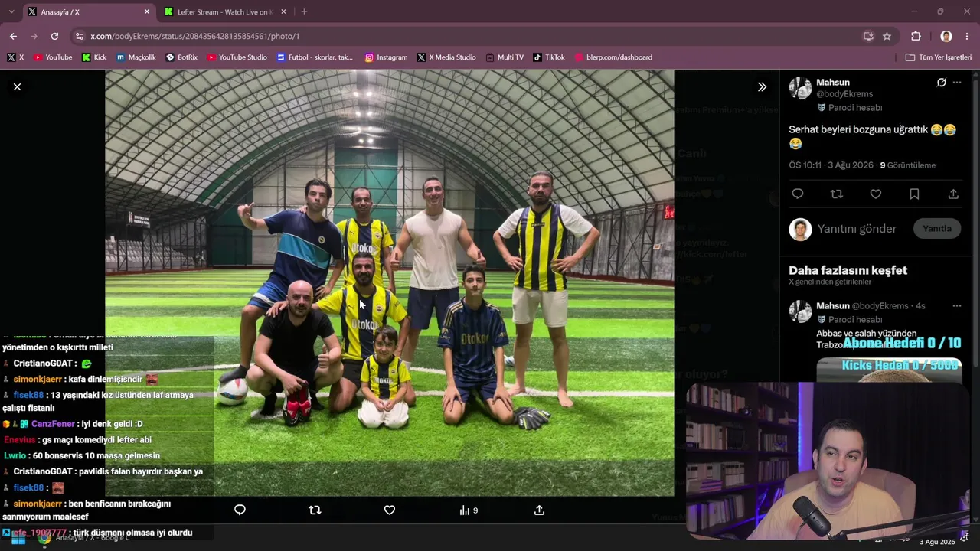Close the 'Lefter Stream' tab

pos(283,12)
